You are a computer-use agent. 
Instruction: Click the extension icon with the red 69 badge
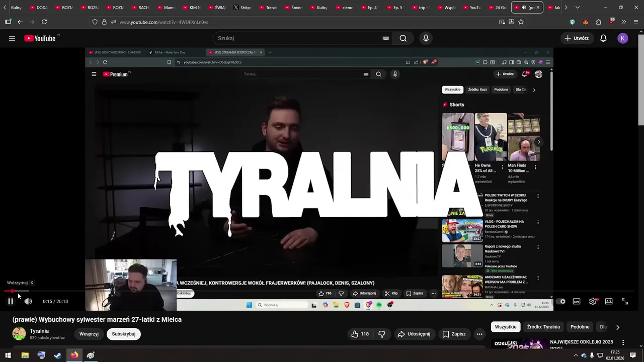click(611, 22)
